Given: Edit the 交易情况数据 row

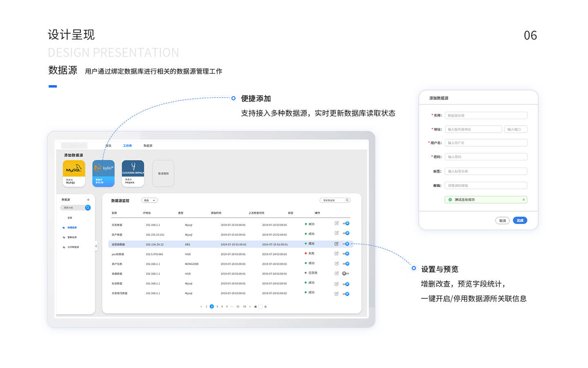Looking at the screenshot, I should pos(337,293).
